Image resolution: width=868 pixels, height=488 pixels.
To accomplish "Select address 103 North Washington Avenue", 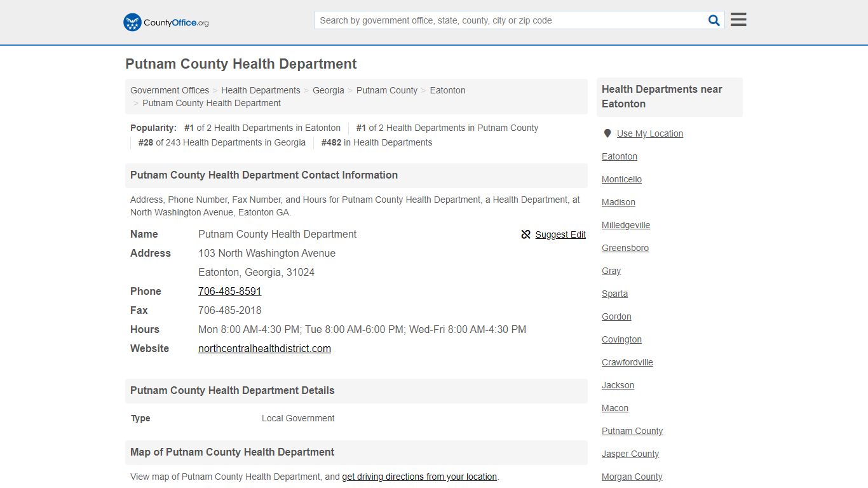I will (x=267, y=253).
